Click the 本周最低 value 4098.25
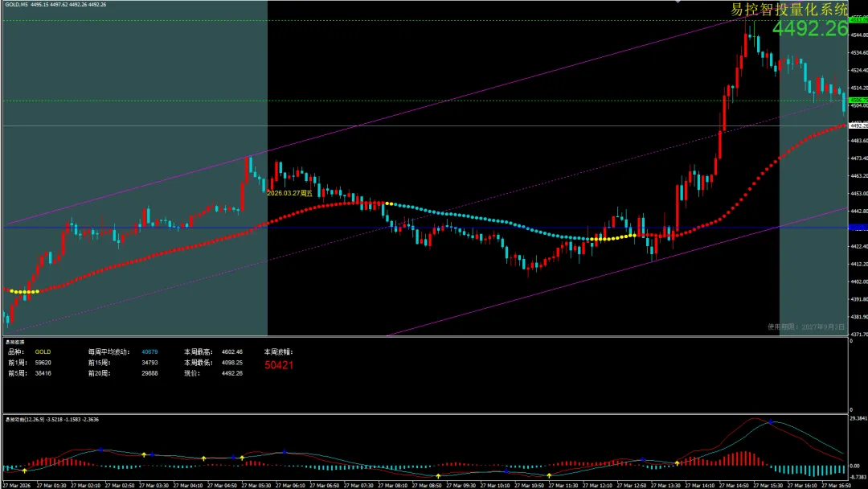Screen dimensions: 868x489 pyautogui.click(x=232, y=363)
